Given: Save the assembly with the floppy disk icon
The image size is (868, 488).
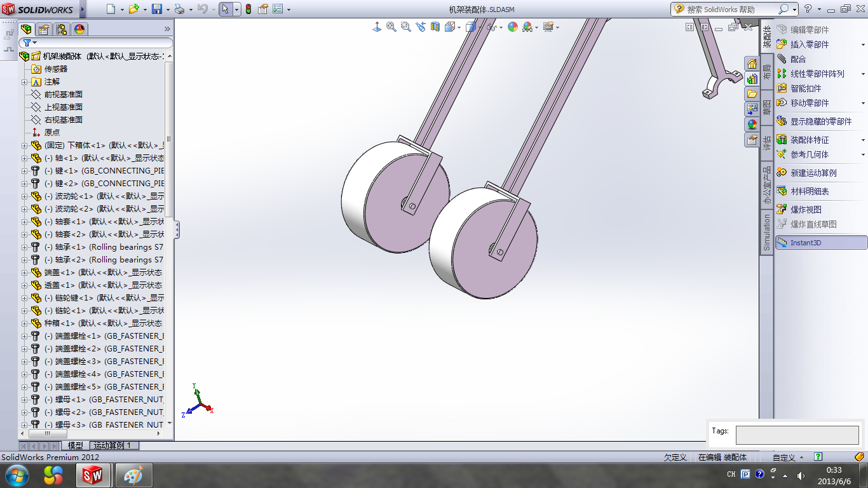Looking at the screenshot, I should [x=156, y=9].
